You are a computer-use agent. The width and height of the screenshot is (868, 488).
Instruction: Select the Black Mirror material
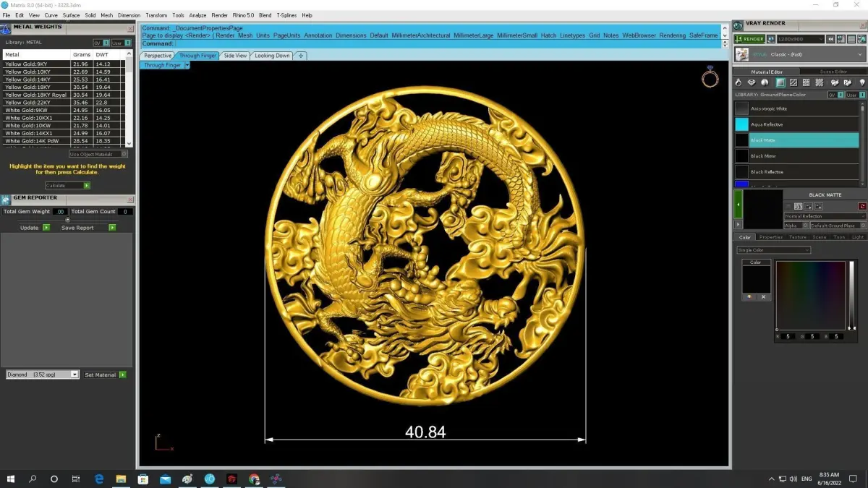point(796,155)
